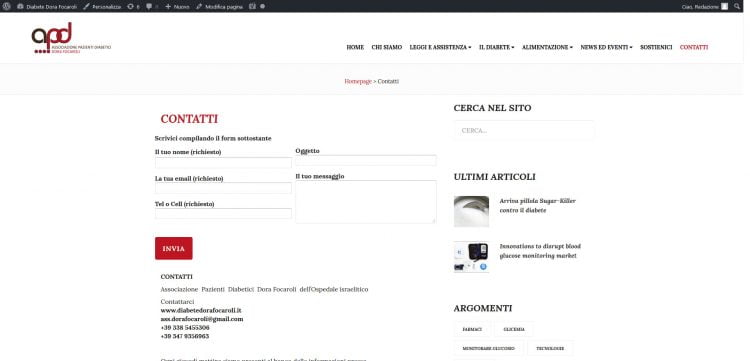Go to the HOME menu item
750x361 pixels.
355,47
